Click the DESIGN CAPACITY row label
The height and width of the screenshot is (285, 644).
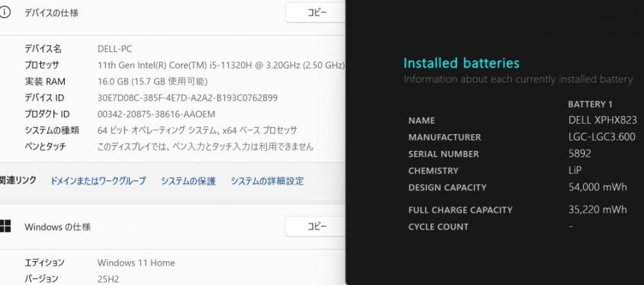(x=448, y=188)
